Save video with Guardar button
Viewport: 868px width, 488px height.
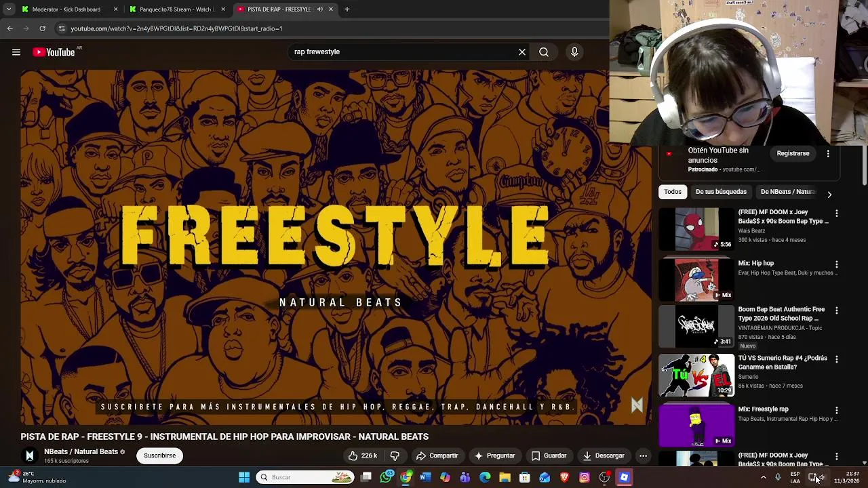pos(549,456)
